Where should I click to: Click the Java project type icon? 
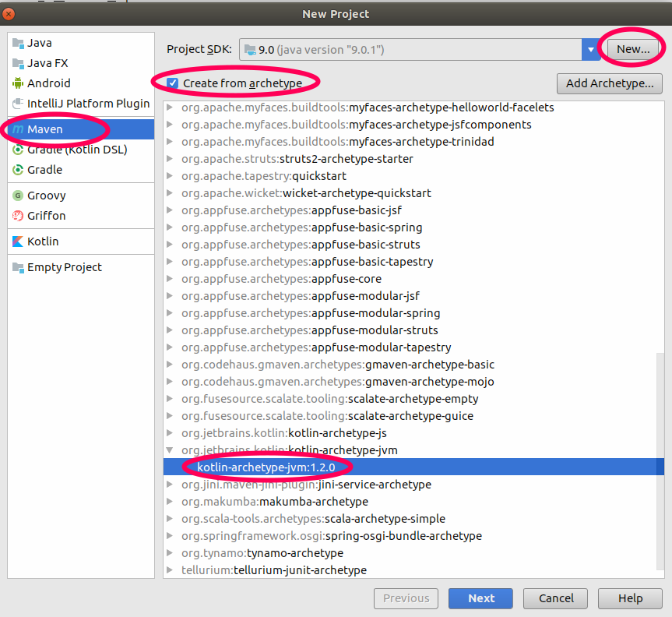coord(18,43)
